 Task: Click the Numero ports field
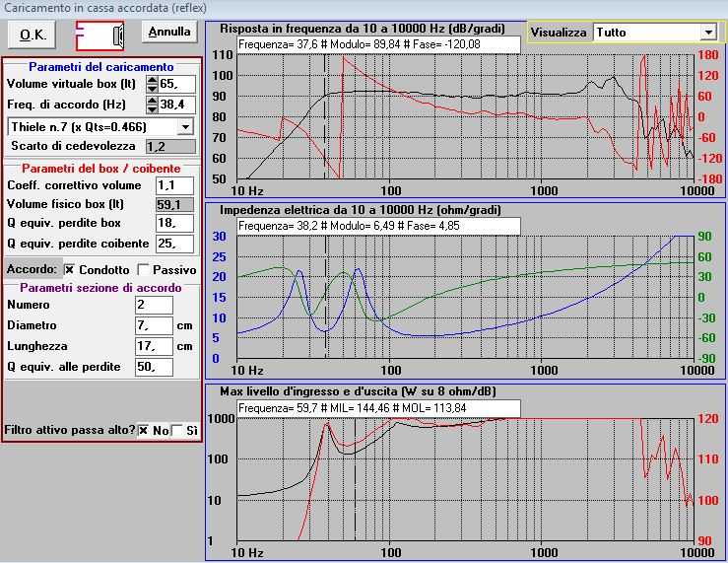(x=154, y=305)
